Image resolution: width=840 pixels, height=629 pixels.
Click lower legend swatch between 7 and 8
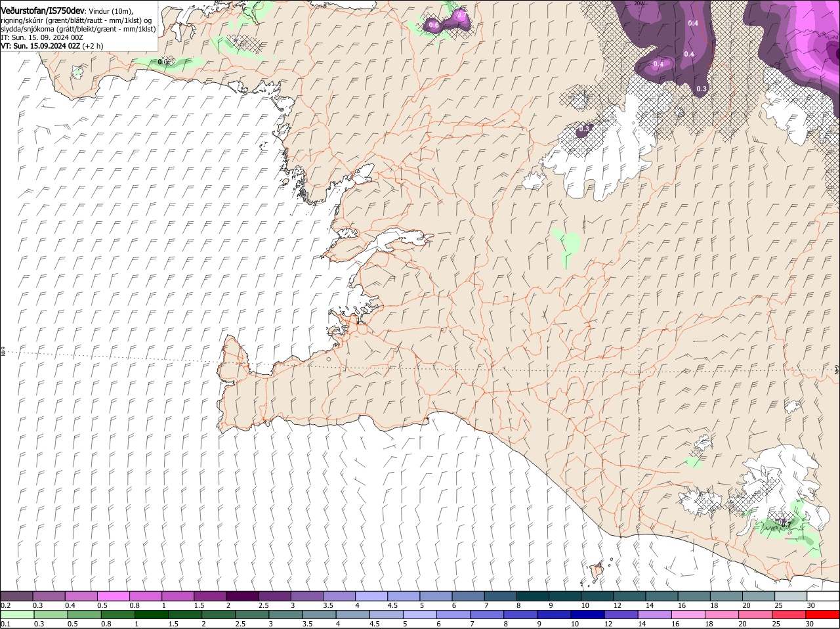tap(488, 615)
